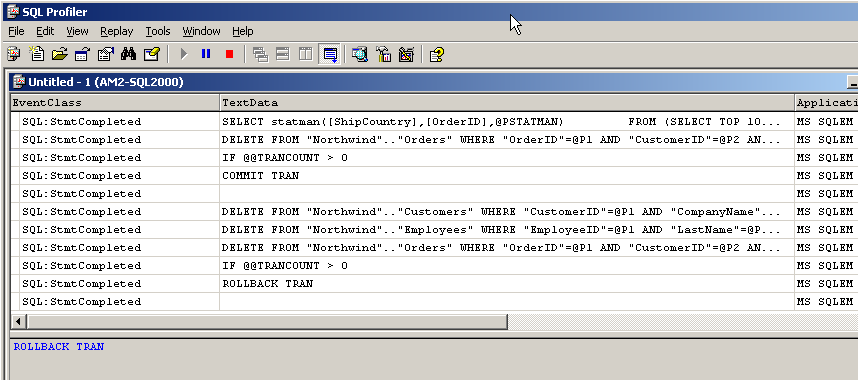Click the Application column header
The height and width of the screenshot is (380, 858).
[826, 103]
